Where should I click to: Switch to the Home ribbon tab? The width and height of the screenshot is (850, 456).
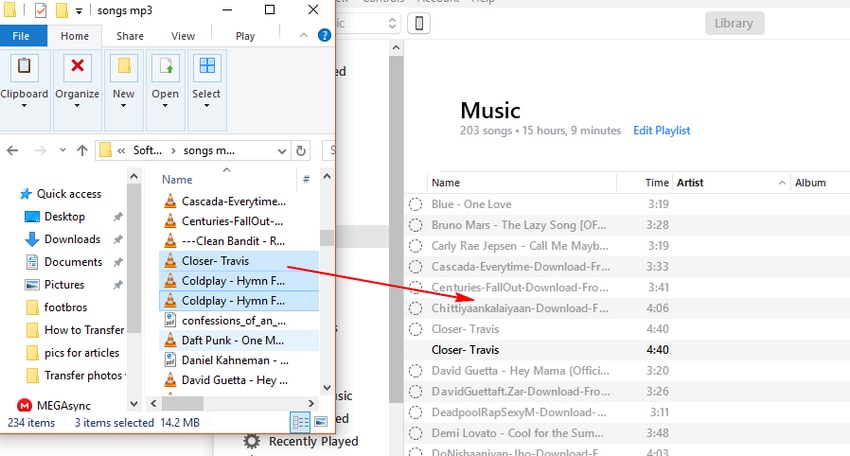click(x=75, y=36)
